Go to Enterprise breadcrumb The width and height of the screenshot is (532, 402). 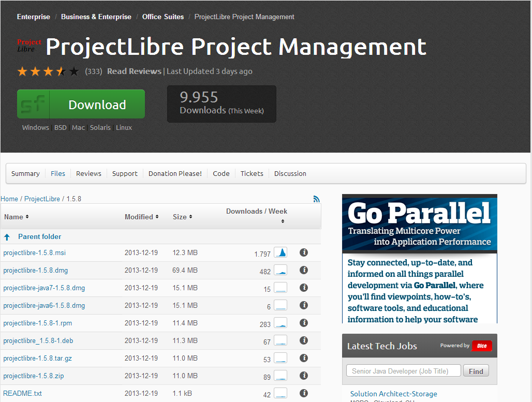click(x=33, y=17)
